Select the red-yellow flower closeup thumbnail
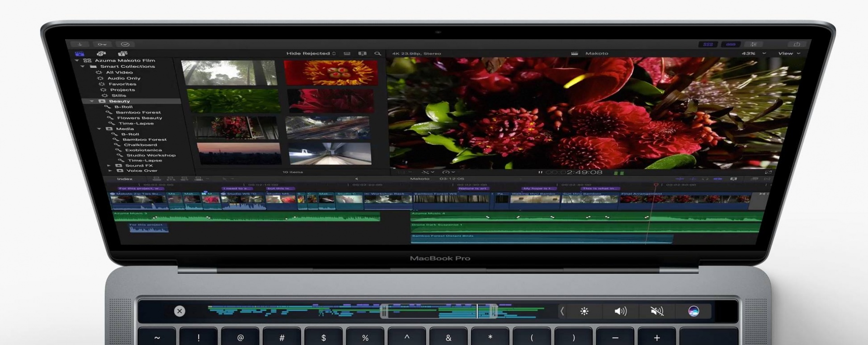868x345 pixels. [330, 72]
